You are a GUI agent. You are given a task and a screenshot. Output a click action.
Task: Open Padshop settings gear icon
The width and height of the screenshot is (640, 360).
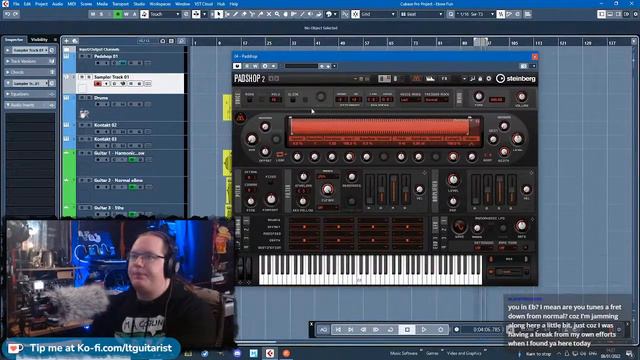click(489, 78)
